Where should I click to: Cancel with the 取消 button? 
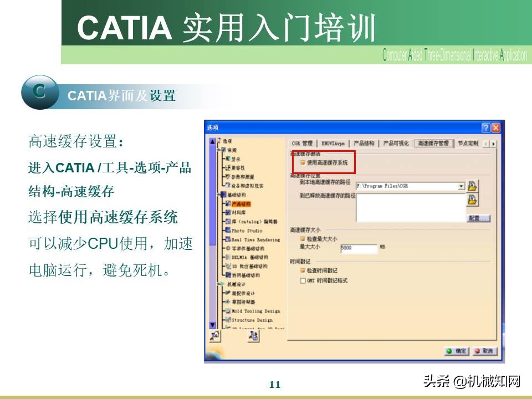(x=484, y=351)
